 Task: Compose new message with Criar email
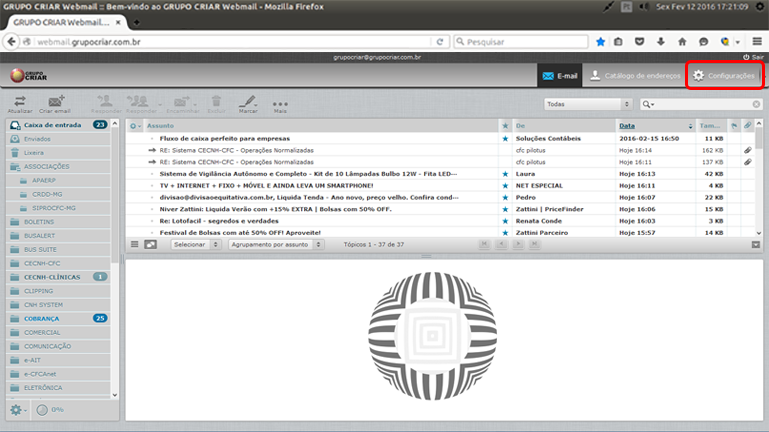(55, 104)
